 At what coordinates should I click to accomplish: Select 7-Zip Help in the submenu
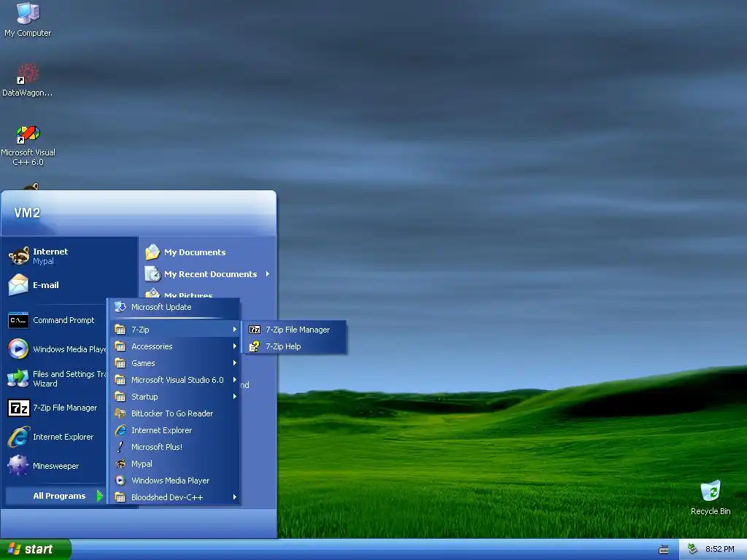coord(294,346)
